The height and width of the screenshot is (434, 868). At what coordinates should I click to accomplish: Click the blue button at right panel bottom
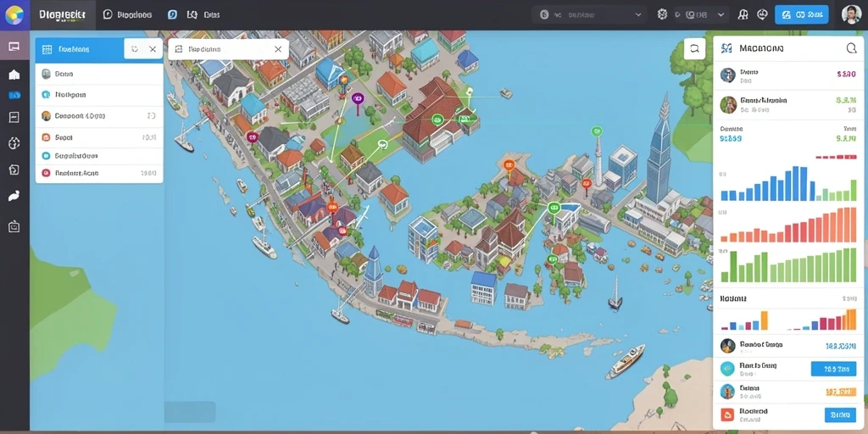tap(840, 415)
